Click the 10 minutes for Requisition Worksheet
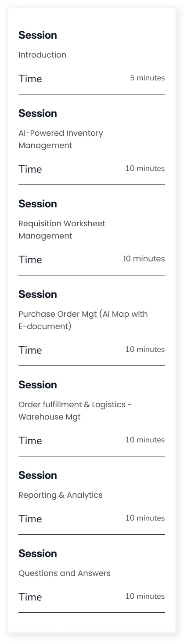This screenshot has width=187, height=644. (x=144, y=259)
